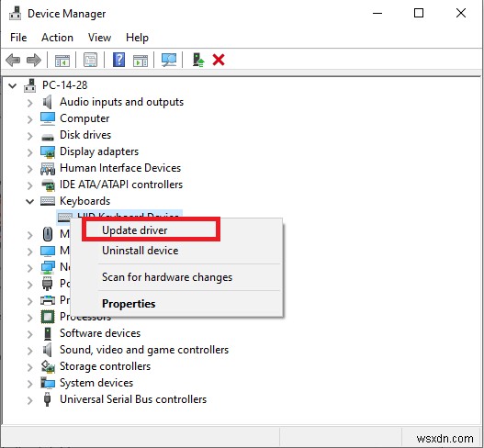Image resolution: width=484 pixels, height=448 pixels.
Task: Click Show/Hide Action Pane toolbar icon
Action: (141, 60)
